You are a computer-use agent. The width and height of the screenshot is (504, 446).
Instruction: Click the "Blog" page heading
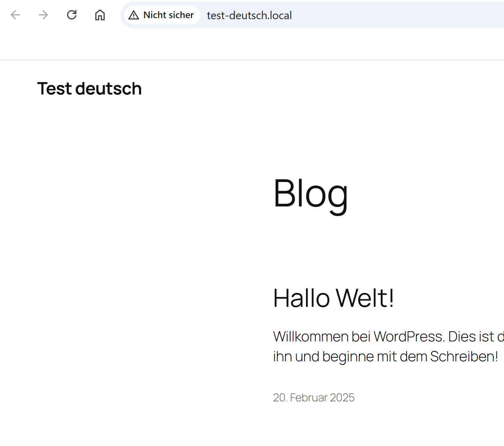pos(310,193)
